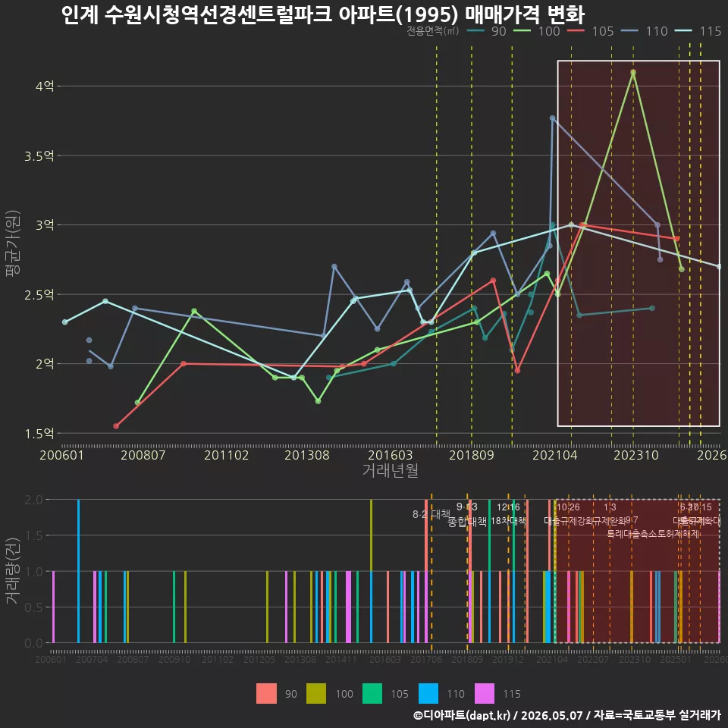Click the 110㎡ peak point near 3.75억
Viewport: 728px width, 728px height.
[553, 118]
